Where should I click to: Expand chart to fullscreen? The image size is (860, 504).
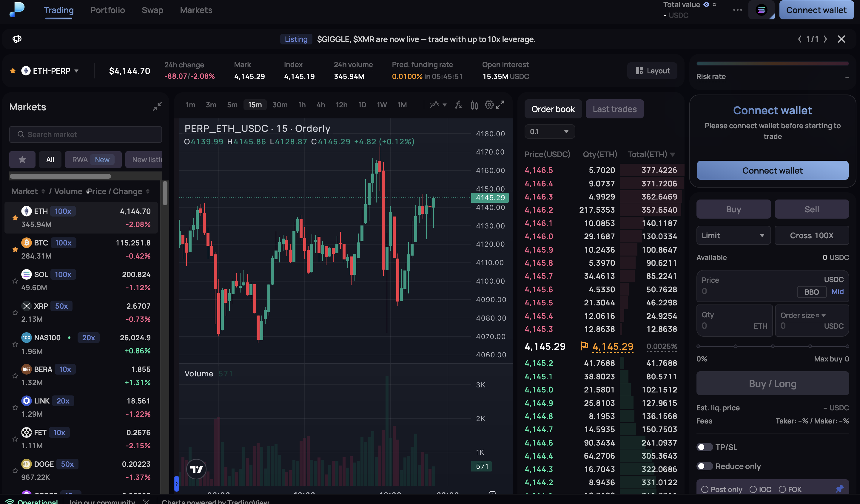coord(501,105)
